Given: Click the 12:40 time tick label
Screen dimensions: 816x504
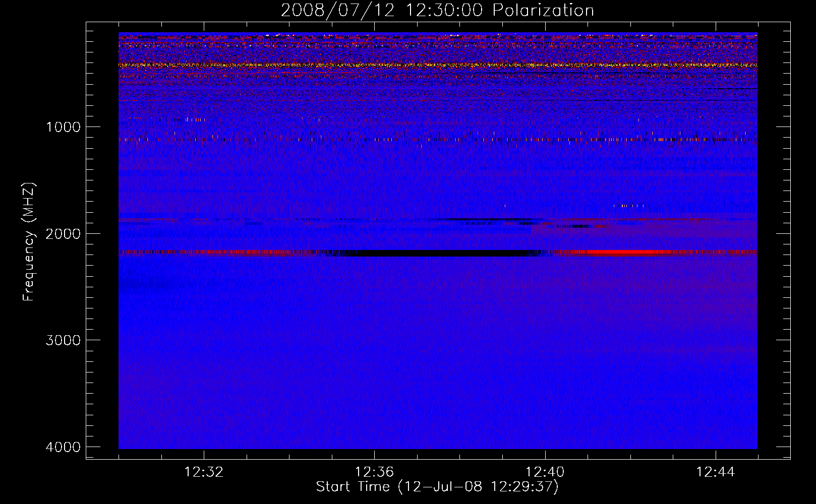Looking at the screenshot, I should (545, 472).
